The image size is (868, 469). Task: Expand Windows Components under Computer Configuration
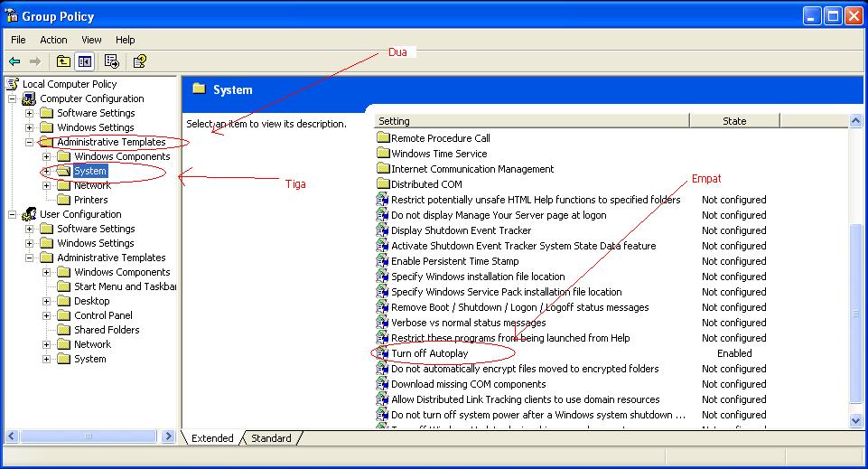(x=47, y=156)
